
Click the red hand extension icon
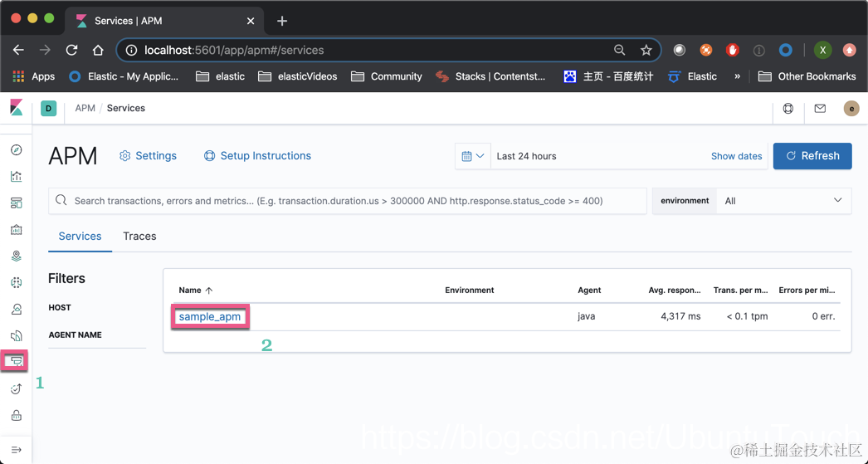733,50
